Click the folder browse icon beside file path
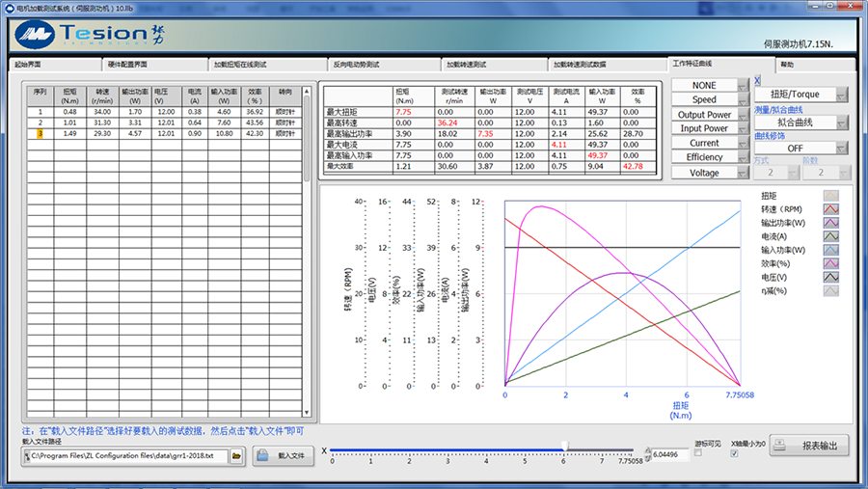Viewport: 868px width, 489px height. tap(236, 455)
